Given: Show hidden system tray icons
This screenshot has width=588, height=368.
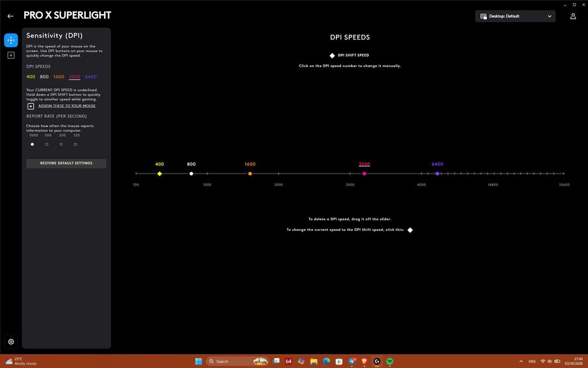Looking at the screenshot, I should click(521, 362).
